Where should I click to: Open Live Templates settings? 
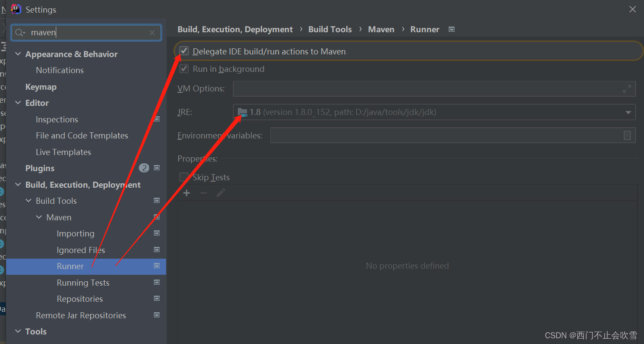coord(63,152)
